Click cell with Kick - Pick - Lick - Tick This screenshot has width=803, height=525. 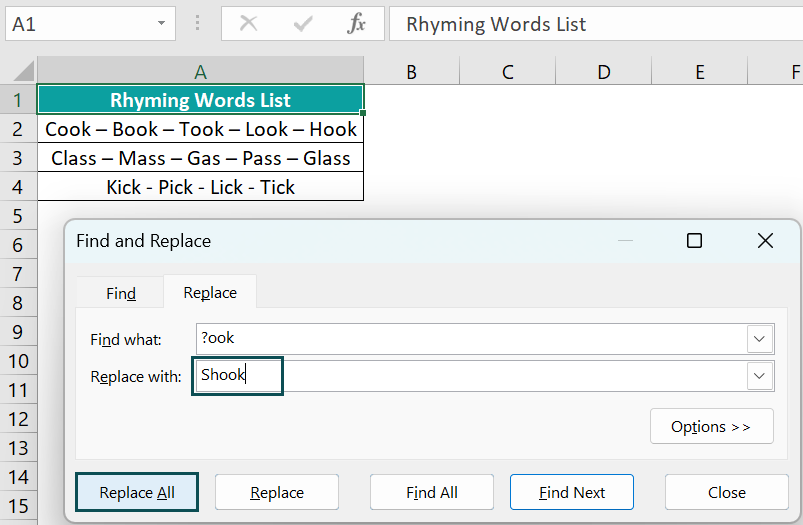[x=200, y=186]
